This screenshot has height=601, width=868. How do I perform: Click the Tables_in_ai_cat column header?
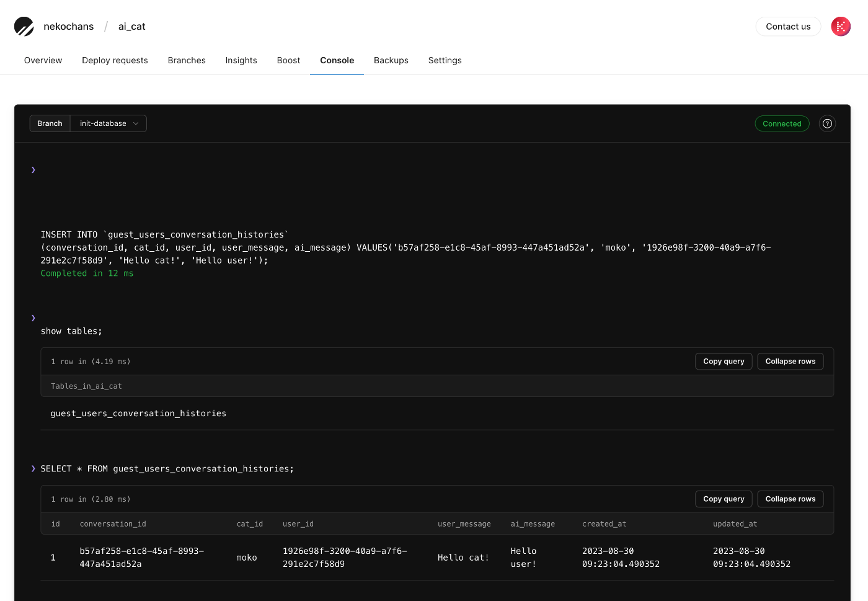tap(86, 386)
